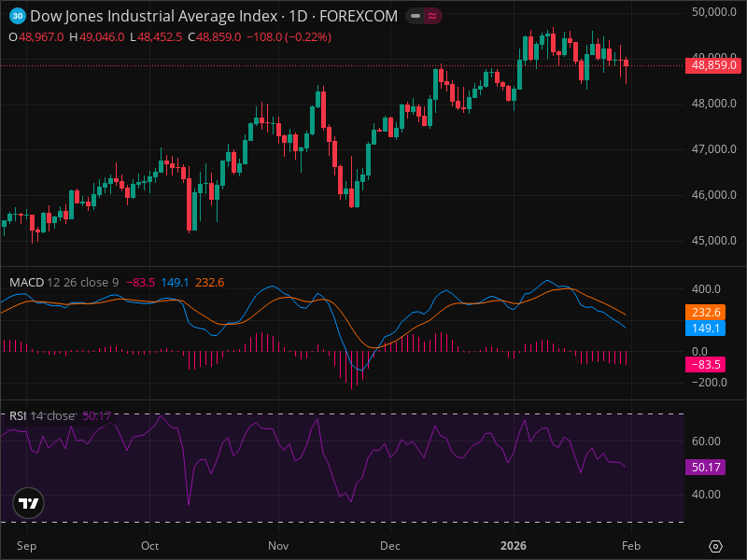Image resolution: width=747 pixels, height=560 pixels.
Task: Click the 48,000.0 price axis label
Action: (713, 104)
